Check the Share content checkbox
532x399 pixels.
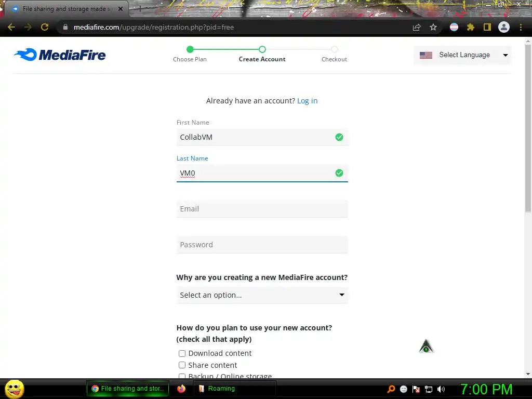(x=182, y=365)
